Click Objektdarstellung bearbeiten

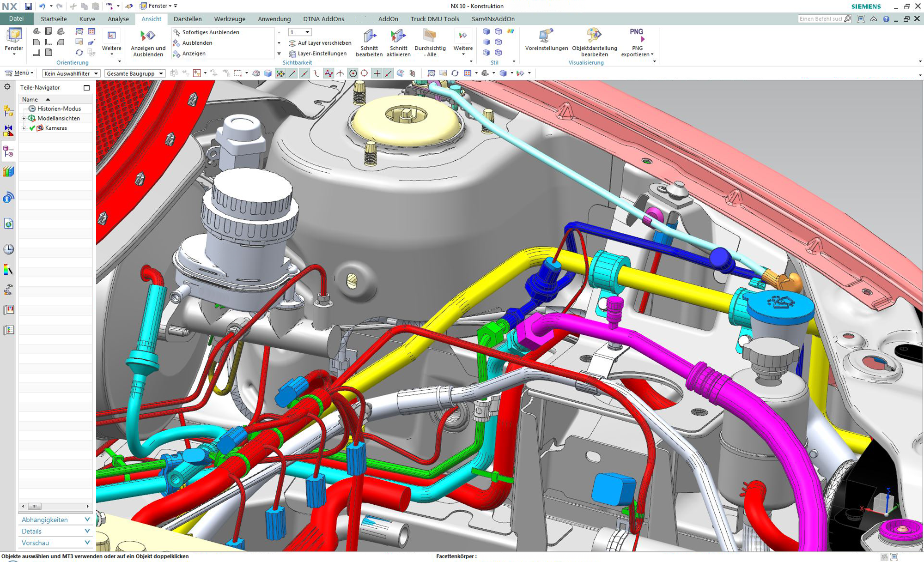tap(594, 42)
